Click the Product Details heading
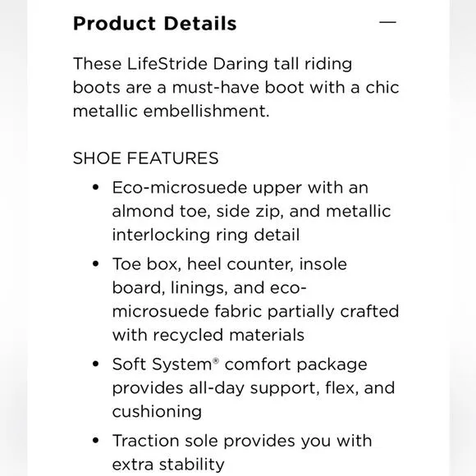Image resolution: width=476 pixels, height=476 pixels. (x=155, y=23)
